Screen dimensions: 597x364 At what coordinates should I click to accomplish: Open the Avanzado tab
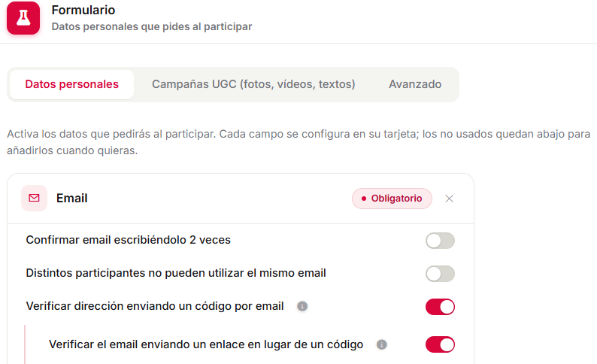415,84
